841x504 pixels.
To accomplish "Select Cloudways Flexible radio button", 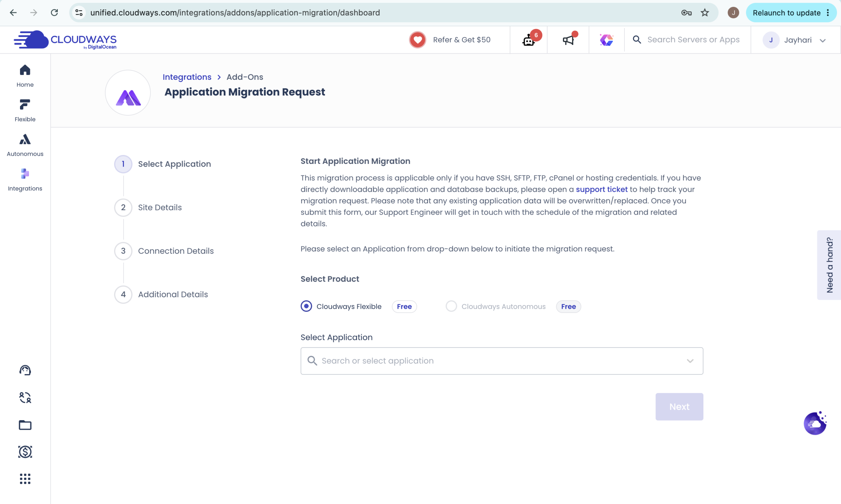I will point(306,306).
